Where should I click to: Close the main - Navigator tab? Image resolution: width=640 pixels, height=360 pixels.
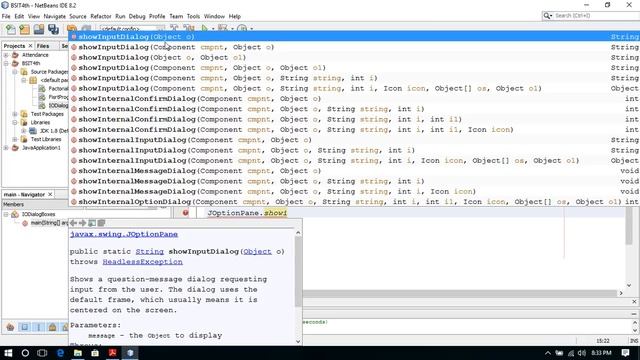(x=50, y=194)
